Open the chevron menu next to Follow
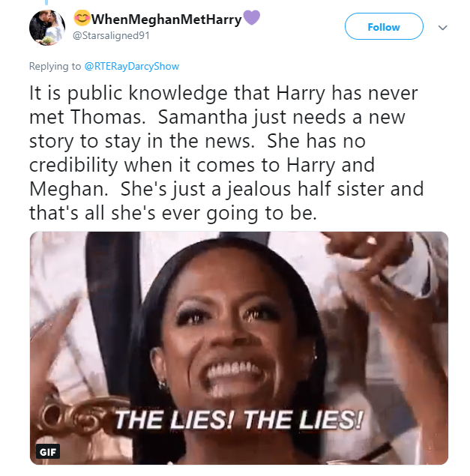Viewport: 470px width, 476px height. coord(443,28)
